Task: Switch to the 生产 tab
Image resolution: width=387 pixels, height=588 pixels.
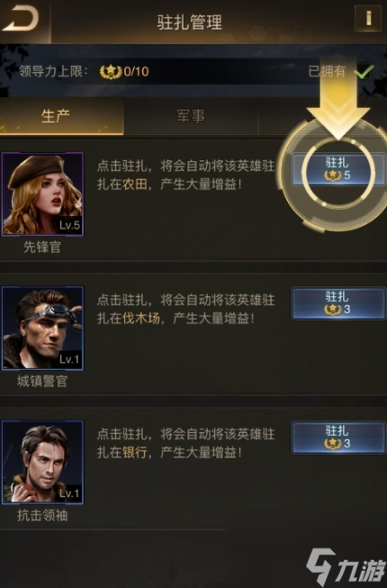Action: pos(61,116)
